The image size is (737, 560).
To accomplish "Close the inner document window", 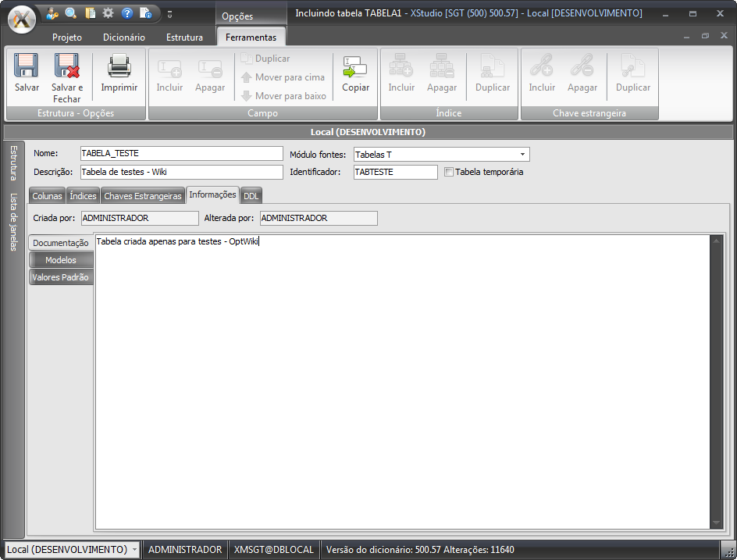I will click(724, 36).
